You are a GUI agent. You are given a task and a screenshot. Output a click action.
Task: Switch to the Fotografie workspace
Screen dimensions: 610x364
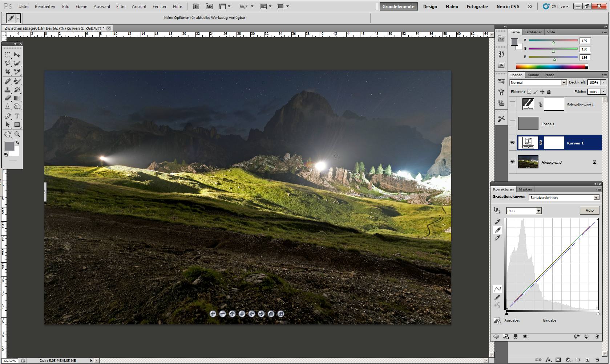coord(477,7)
